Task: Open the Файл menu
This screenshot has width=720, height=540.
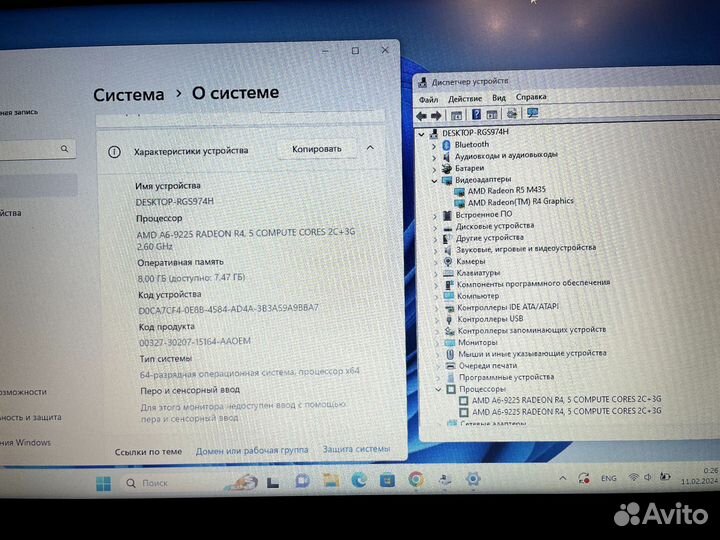Action: pos(428,99)
